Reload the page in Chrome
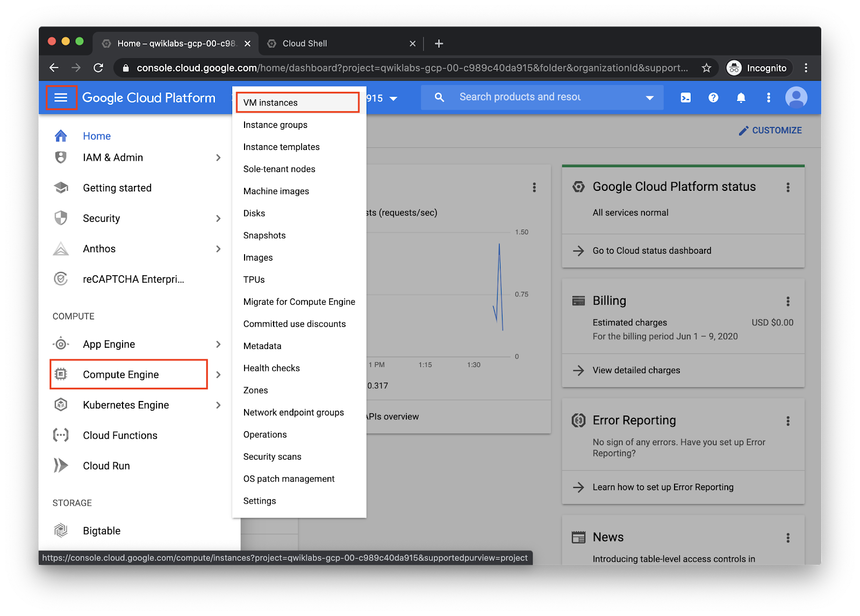This screenshot has height=616, width=860. coord(98,68)
